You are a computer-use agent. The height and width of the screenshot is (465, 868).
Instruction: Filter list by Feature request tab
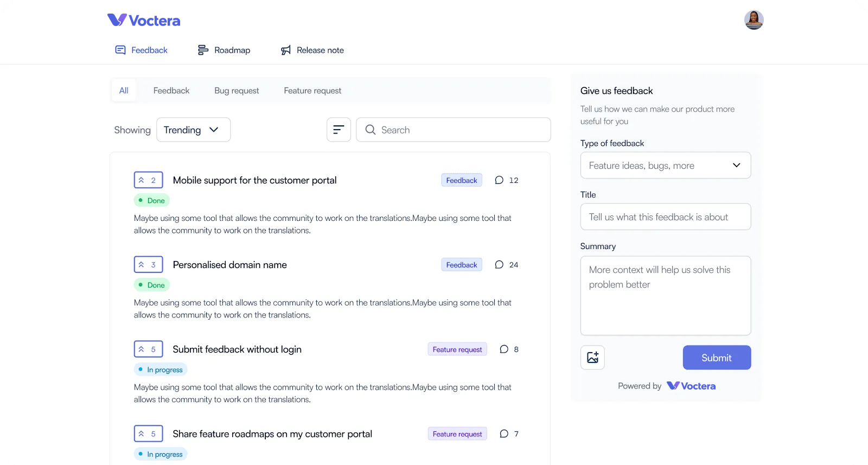[312, 91]
